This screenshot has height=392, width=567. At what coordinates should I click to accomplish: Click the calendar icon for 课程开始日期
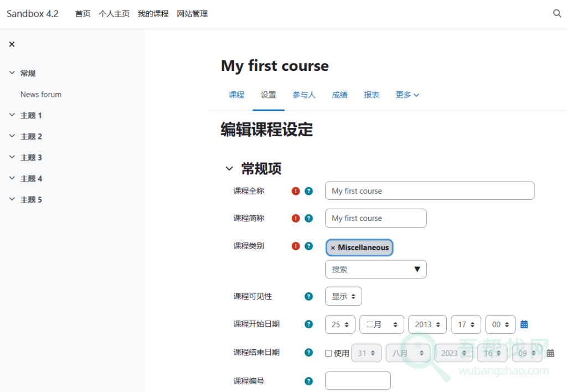point(524,324)
